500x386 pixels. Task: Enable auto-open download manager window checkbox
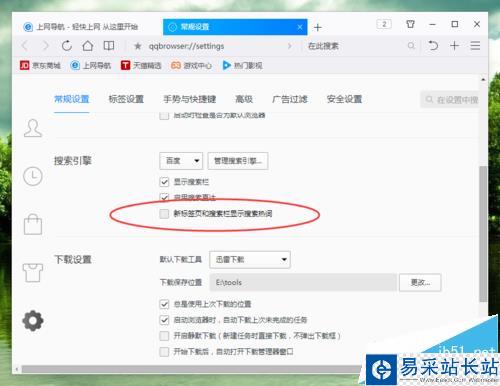164,351
